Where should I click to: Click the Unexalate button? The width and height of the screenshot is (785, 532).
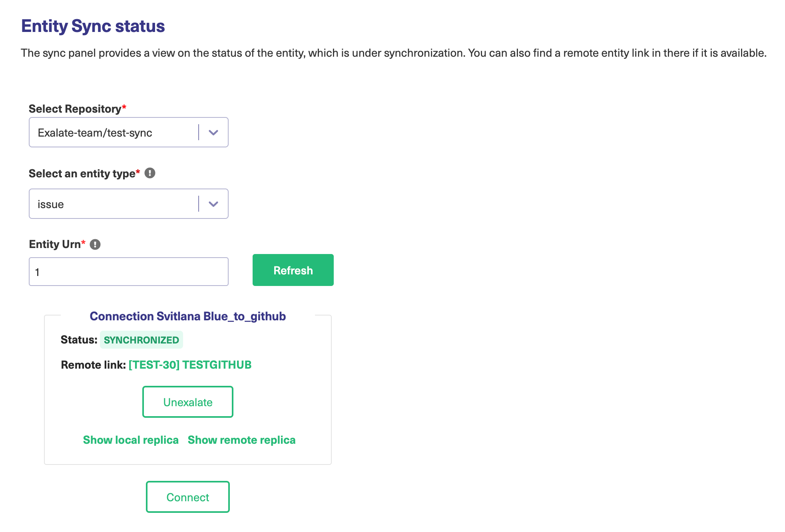pos(187,402)
